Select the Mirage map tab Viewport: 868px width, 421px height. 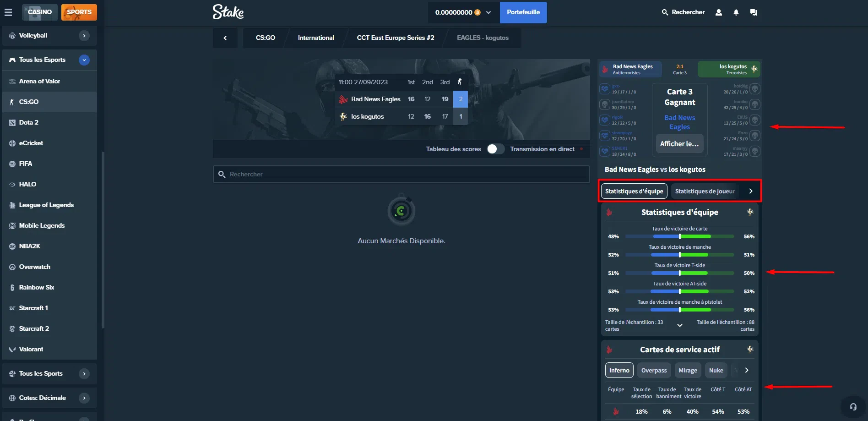pyautogui.click(x=688, y=370)
